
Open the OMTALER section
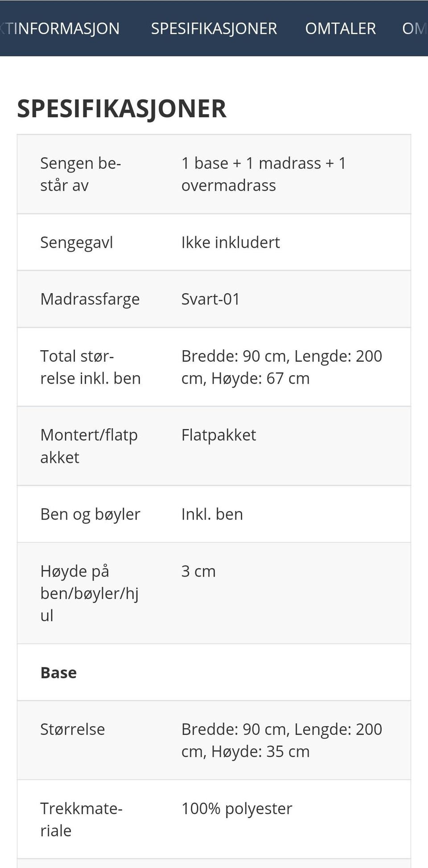pyautogui.click(x=340, y=28)
